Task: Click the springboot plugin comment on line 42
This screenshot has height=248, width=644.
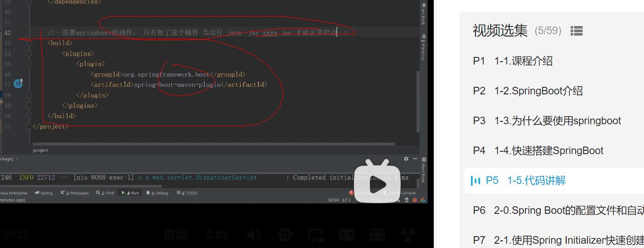Action: tap(197, 33)
